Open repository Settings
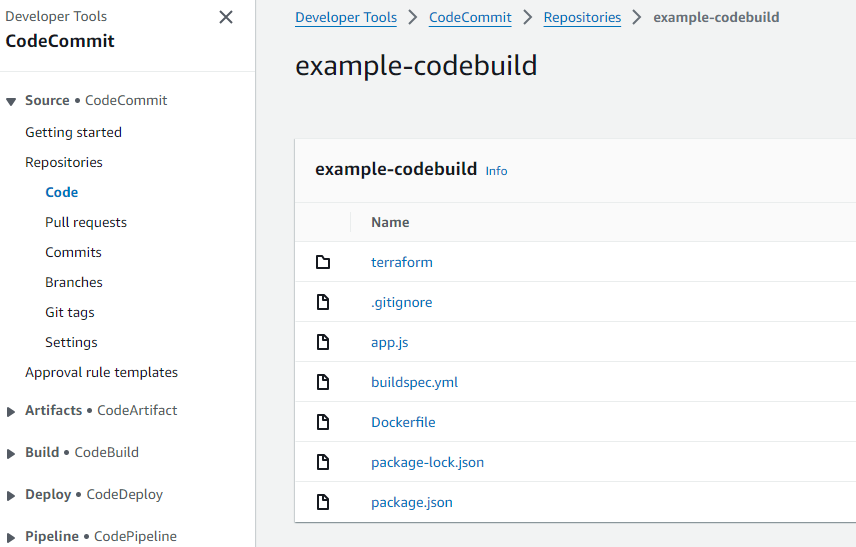 [71, 342]
